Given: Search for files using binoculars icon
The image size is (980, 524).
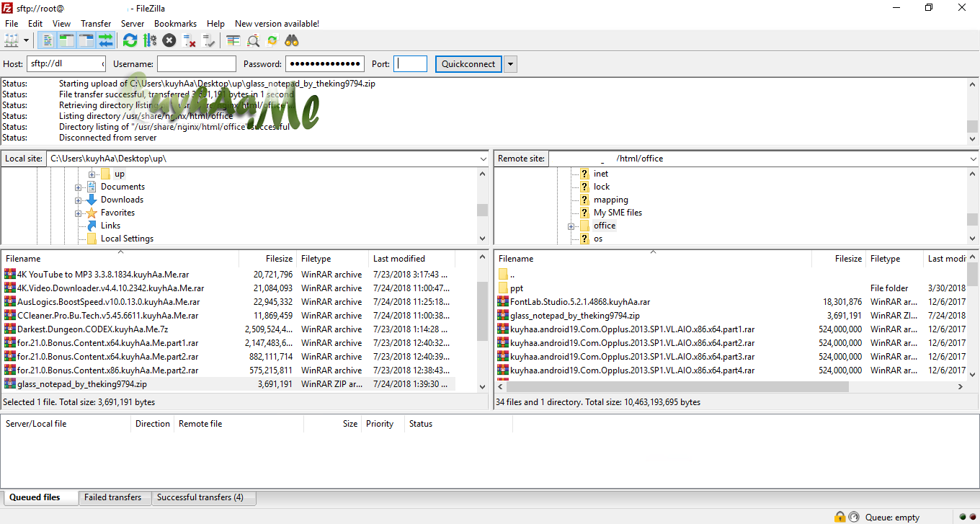Looking at the screenshot, I should (292, 40).
